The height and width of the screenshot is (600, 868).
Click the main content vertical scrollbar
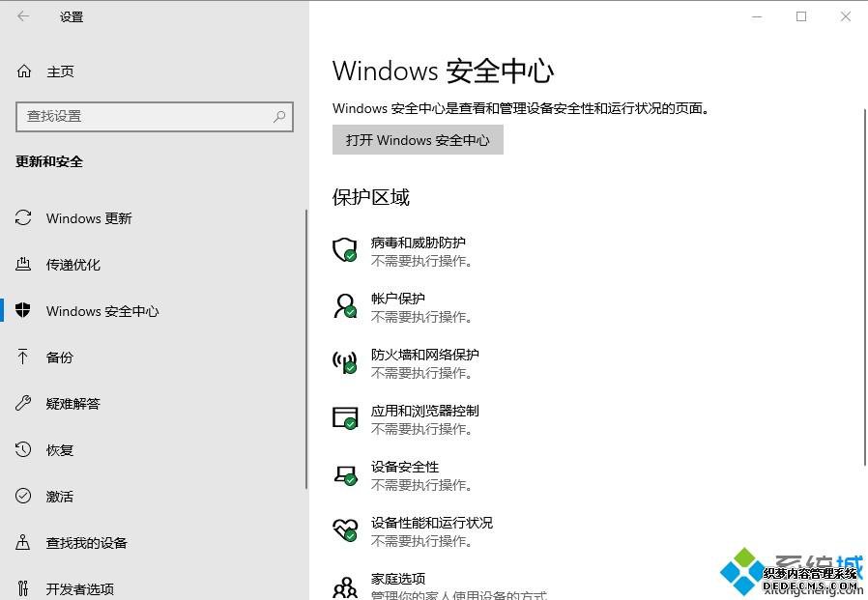pyautogui.click(x=865, y=287)
